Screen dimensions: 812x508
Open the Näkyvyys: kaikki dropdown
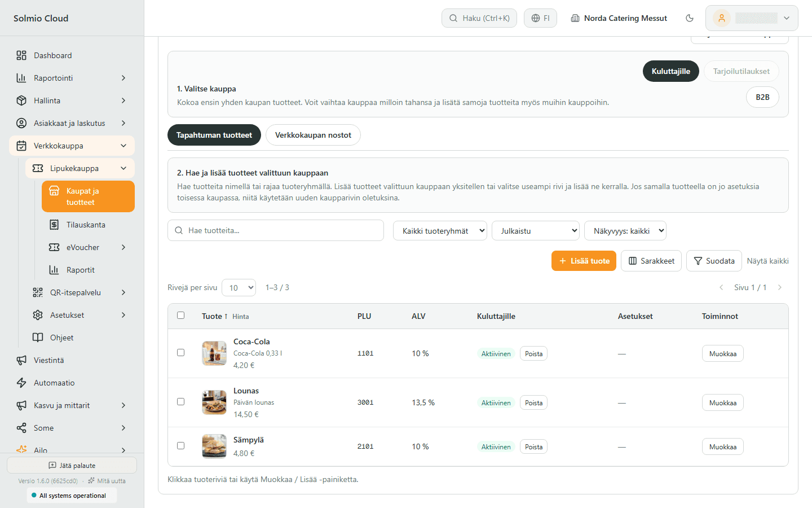click(x=625, y=231)
